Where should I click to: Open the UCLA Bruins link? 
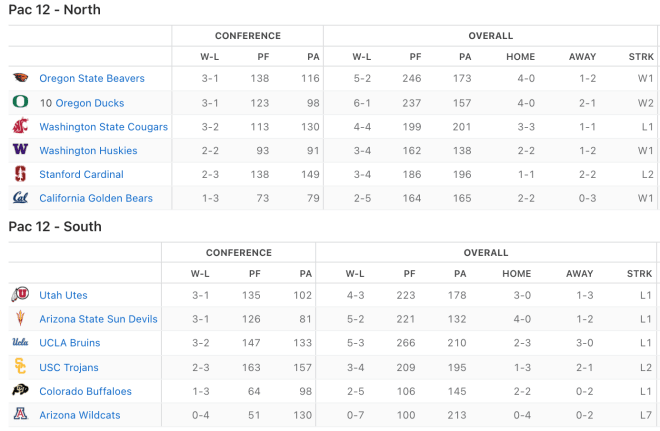(x=69, y=343)
